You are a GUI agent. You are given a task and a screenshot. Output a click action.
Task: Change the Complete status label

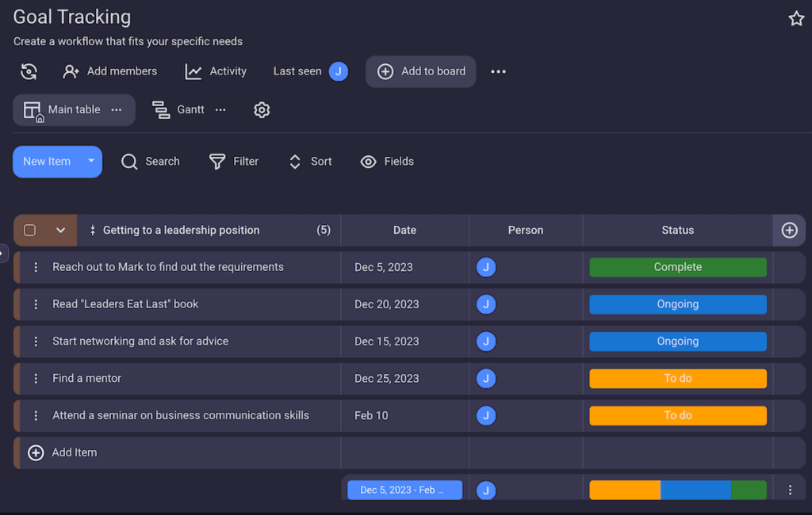[x=677, y=268]
